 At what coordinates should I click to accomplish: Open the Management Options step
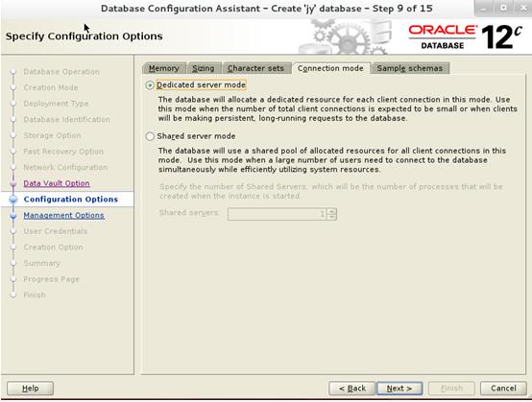pyautogui.click(x=63, y=215)
